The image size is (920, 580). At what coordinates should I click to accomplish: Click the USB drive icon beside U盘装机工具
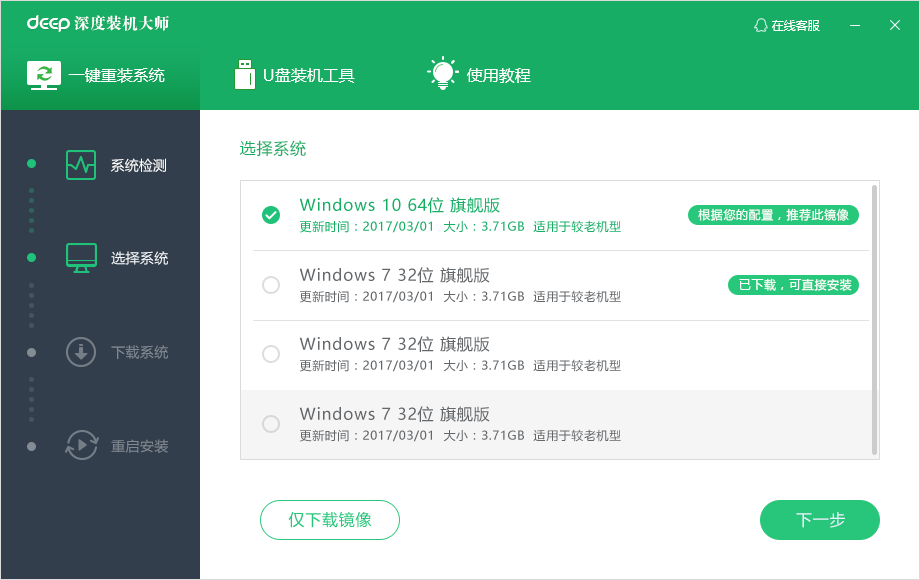(243, 72)
